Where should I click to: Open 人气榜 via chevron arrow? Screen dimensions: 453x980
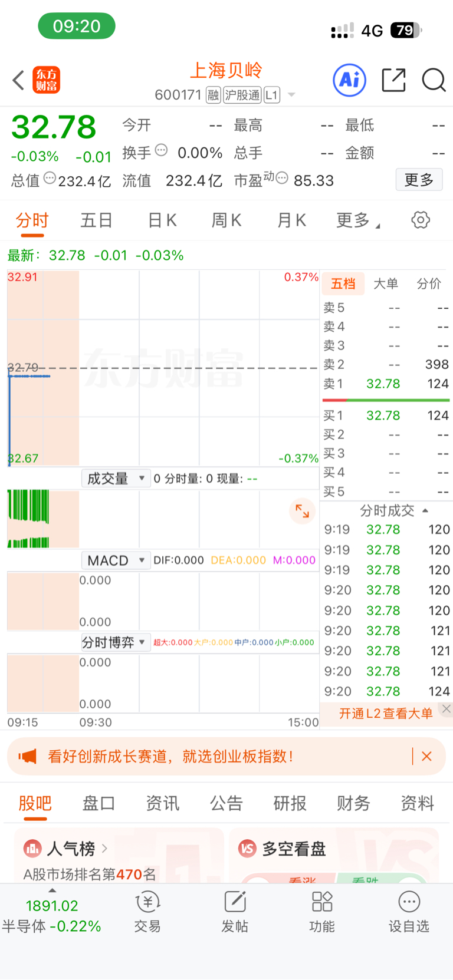[104, 849]
